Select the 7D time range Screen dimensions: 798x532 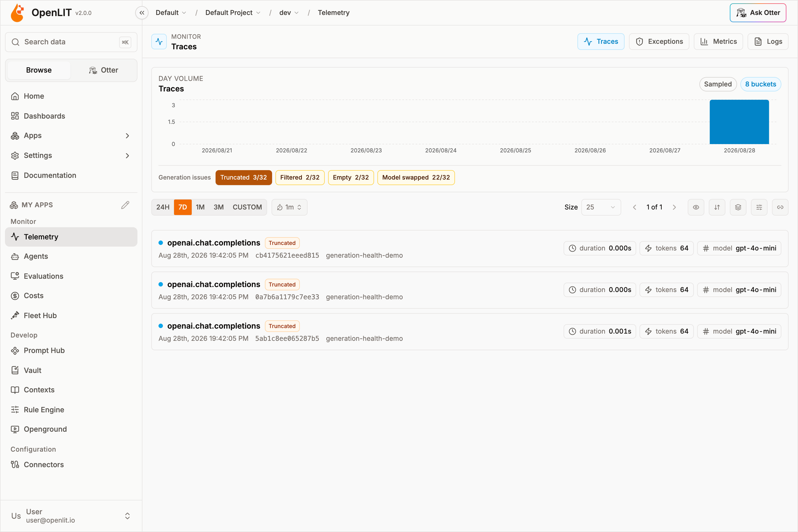[183, 207]
